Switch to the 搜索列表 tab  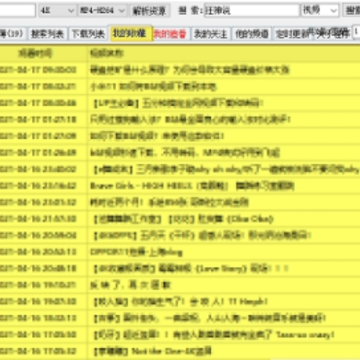click(x=47, y=34)
